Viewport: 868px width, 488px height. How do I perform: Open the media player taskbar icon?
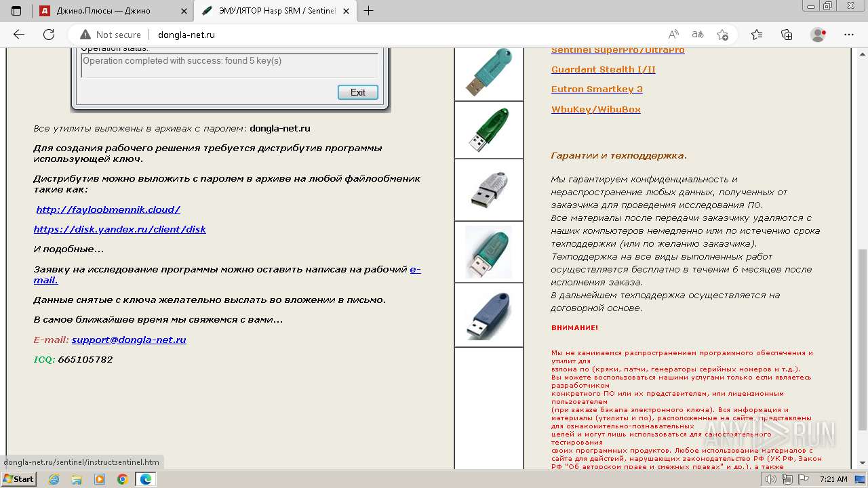point(100,479)
